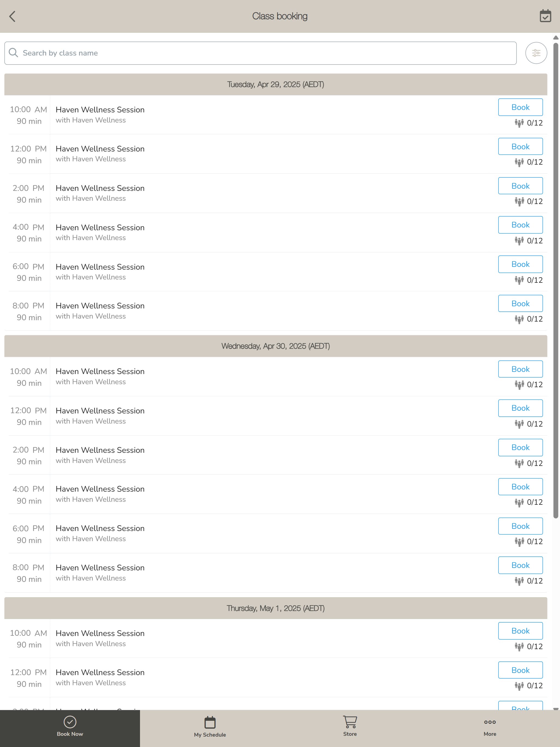Open the Store cart icon

[x=350, y=722]
